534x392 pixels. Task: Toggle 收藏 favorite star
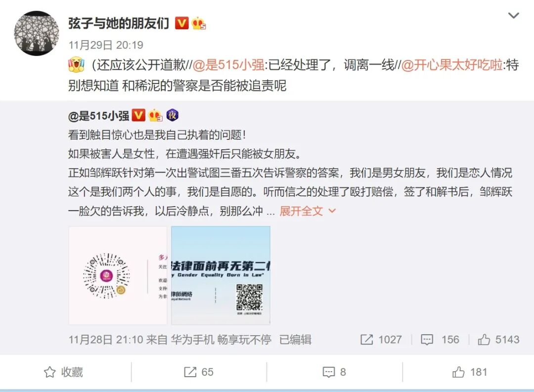(x=63, y=372)
